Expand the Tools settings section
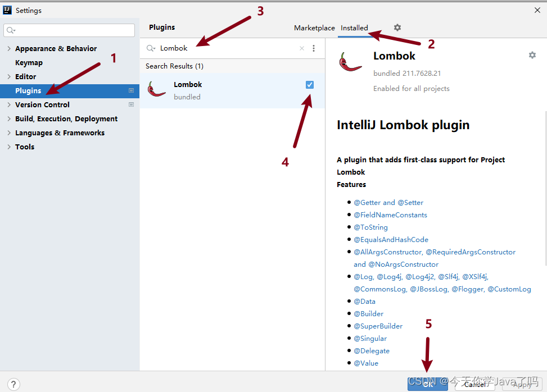The width and height of the screenshot is (547, 392). coord(9,147)
